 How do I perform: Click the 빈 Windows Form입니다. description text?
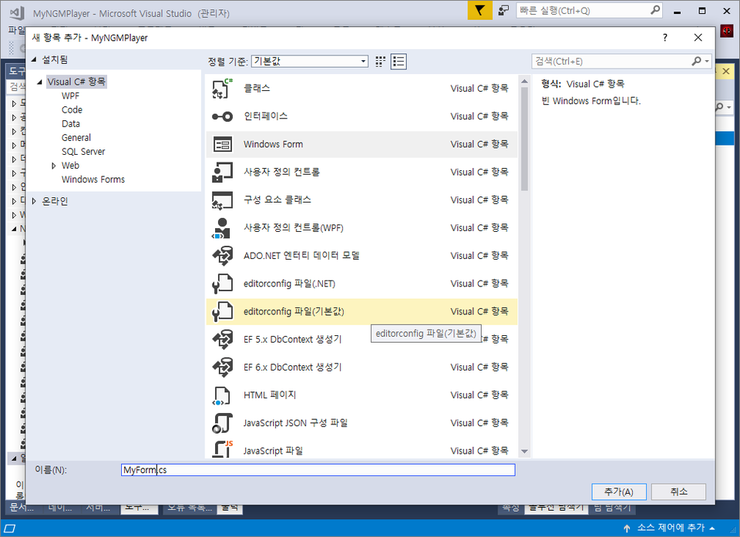(x=591, y=101)
